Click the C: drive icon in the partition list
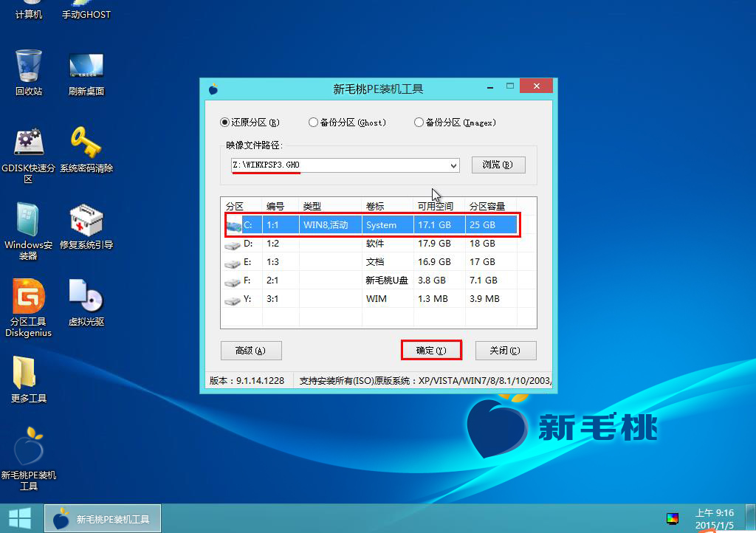Viewport: 756px width, 533px height. [x=233, y=225]
